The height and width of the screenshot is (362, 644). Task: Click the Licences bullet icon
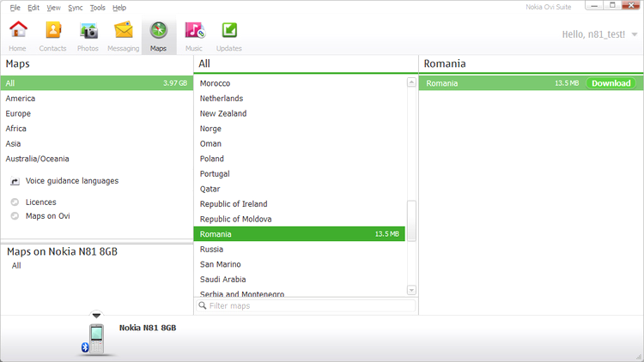tap(15, 202)
